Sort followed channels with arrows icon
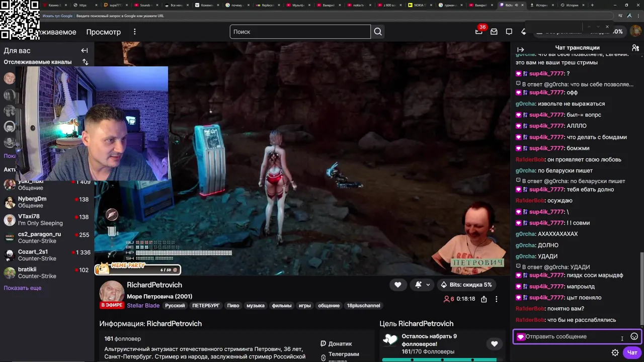This screenshot has width=644, height=362. click(85, 62)
